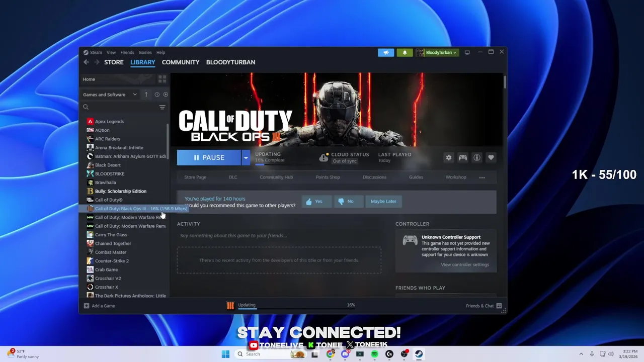644x362 pixels.
Task: Open game settings gear icon
Action: tap(448, 158)
